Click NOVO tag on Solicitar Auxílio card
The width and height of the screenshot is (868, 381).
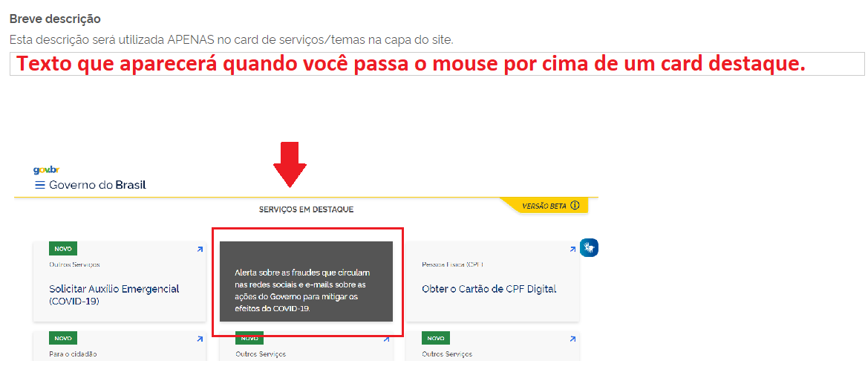click(63, 250)
